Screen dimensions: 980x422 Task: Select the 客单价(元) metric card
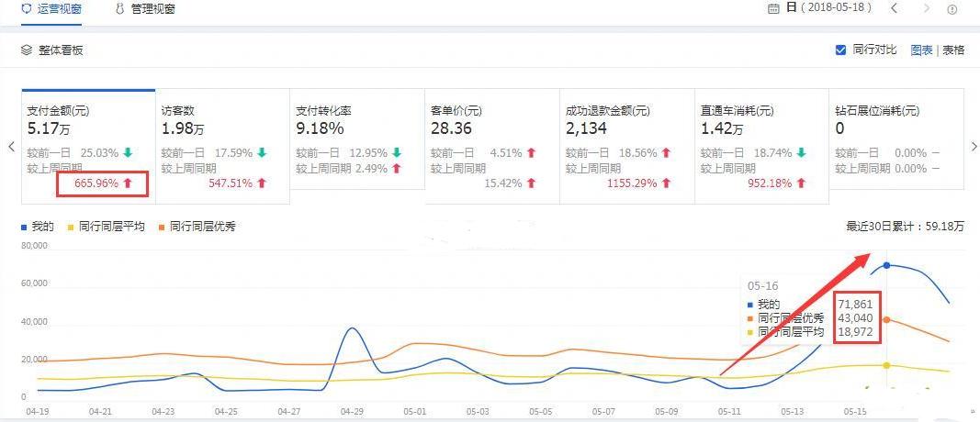(x=492, y=147)
